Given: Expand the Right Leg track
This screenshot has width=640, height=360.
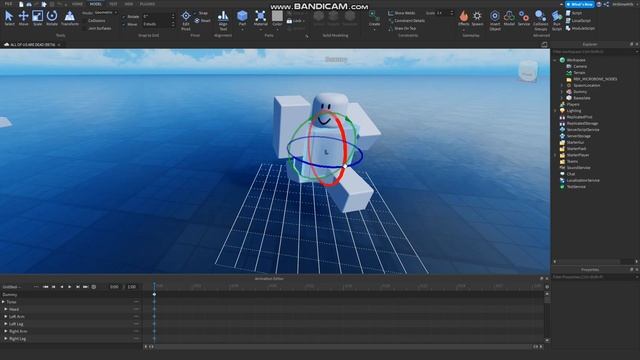Looking at the screenshot, I should (x=6, y=338).
